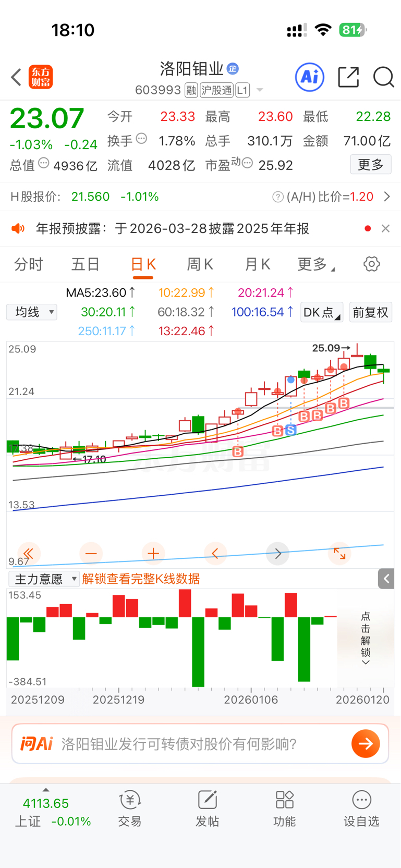401x868 pixels.
Task: Expand the chart to fullscreen
Action: click(339, 554)
